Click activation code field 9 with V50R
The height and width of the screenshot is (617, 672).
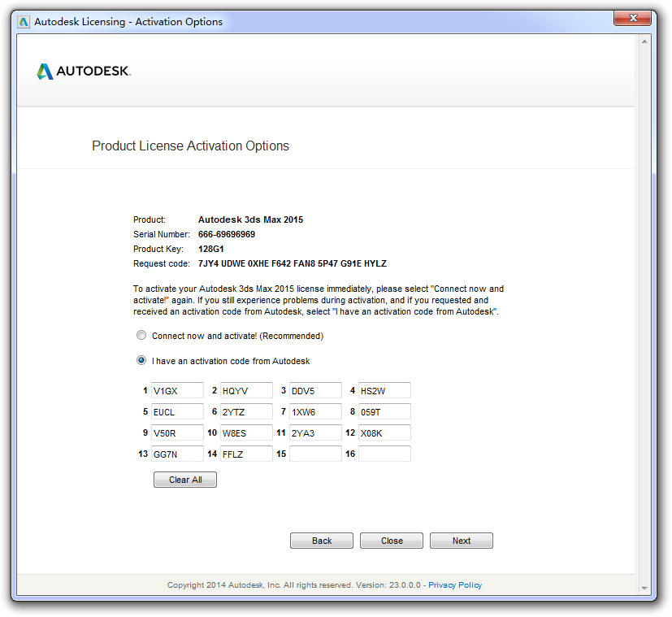pos(177,432)
